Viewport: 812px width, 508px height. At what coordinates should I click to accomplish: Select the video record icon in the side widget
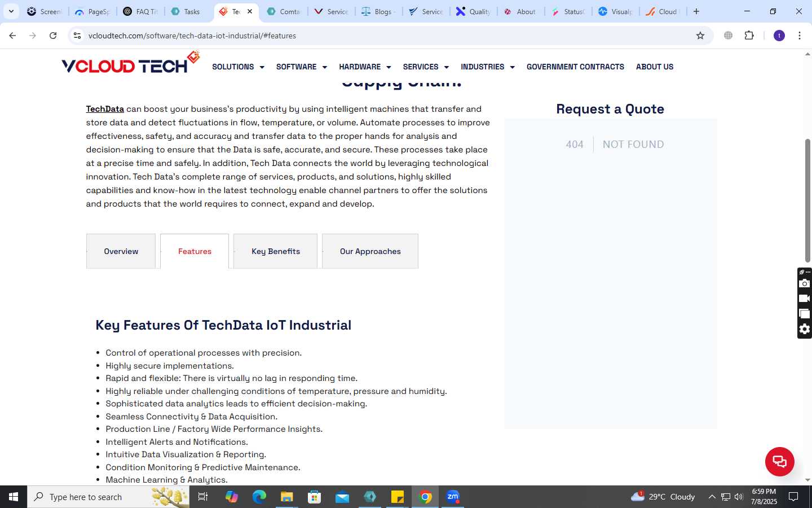click(x=805, y=299)
